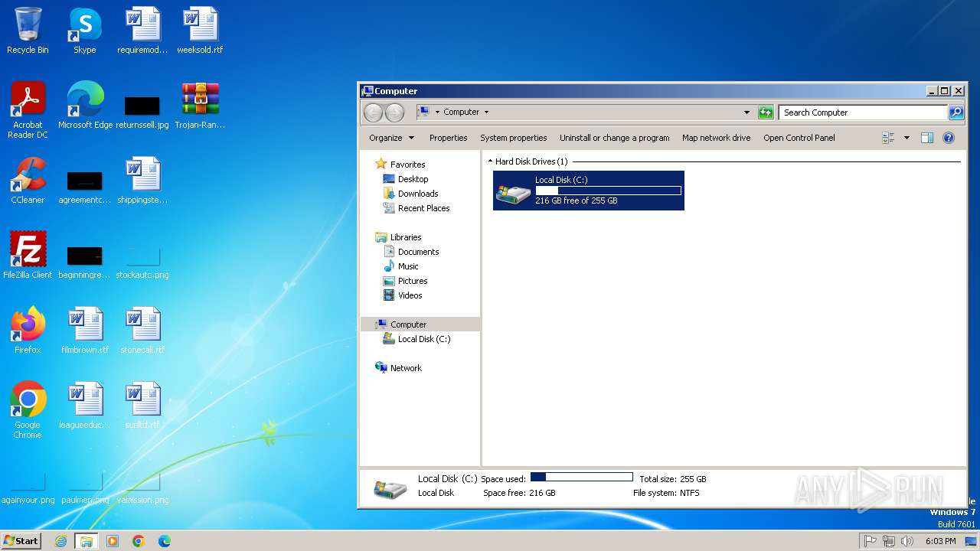This screenshot has width=980, height=551.
Task: Select the Google Chrome desktop shortcut
Action: coord(28,410)
